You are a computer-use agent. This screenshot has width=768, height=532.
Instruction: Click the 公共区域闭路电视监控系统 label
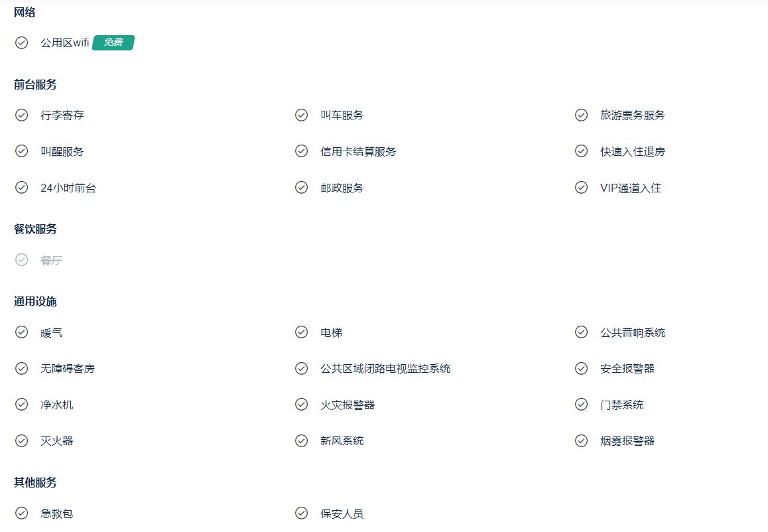click(x=385, y=368)
